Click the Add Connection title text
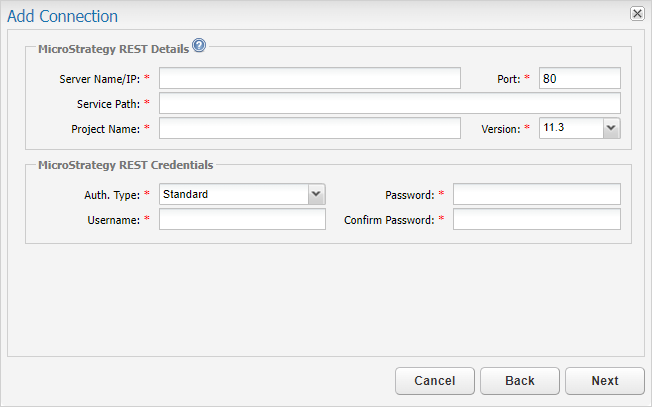 pyautogui.click(x=62, y=16)
